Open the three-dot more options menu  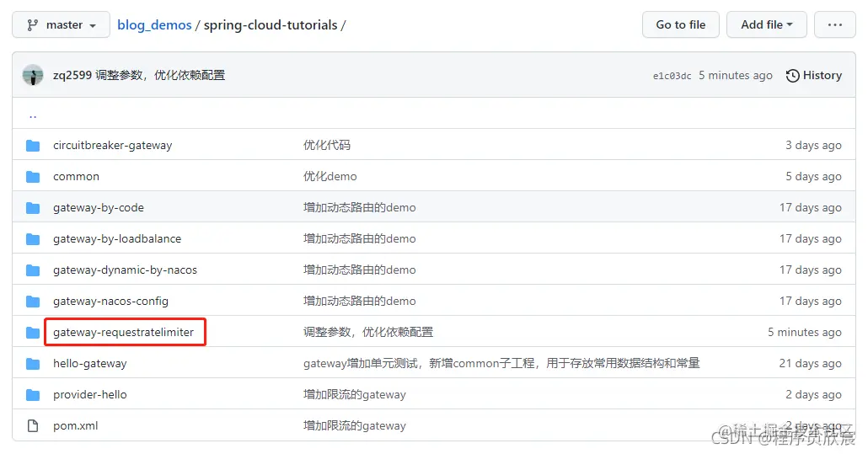pyautogui.click(x=834, y=25)
